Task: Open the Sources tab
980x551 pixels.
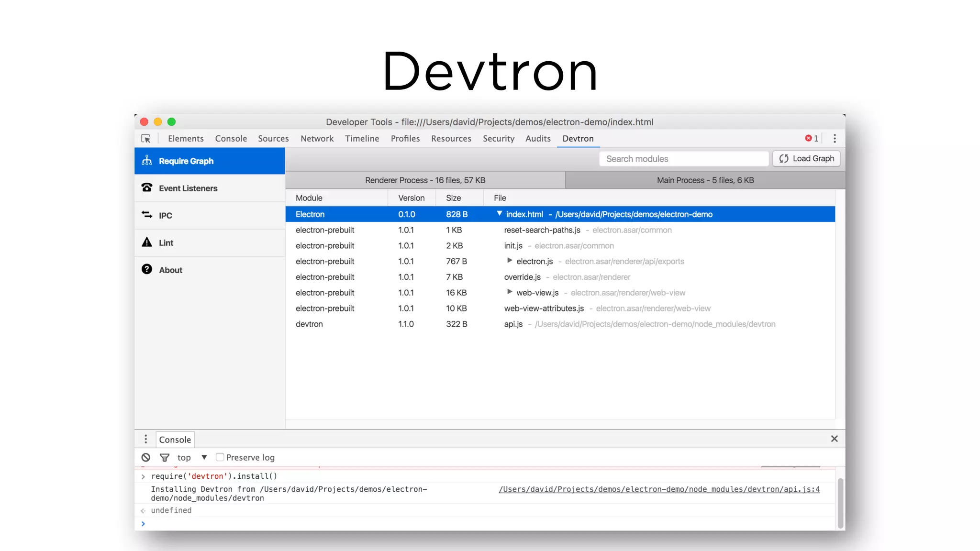Action: click(273, 138)
